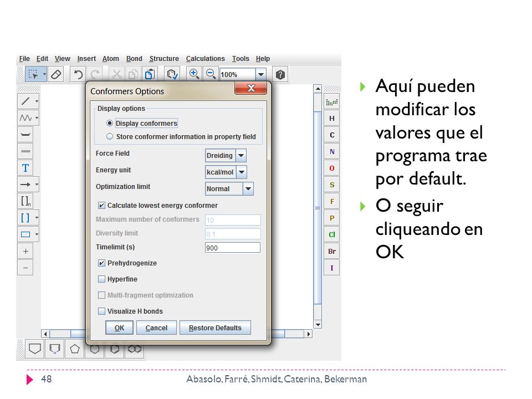Image resolution: width=532 pixels, height=399 pixels.
Task: Expand chain tool options arrow
Action: pos(37,117)
